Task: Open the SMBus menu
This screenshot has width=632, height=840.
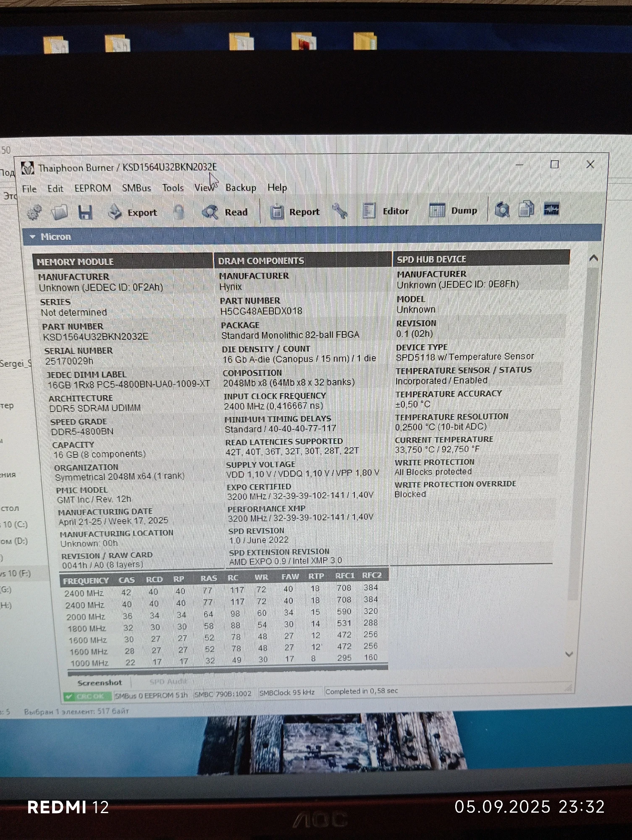Action: pyautogui.click(x=136, y=188)
